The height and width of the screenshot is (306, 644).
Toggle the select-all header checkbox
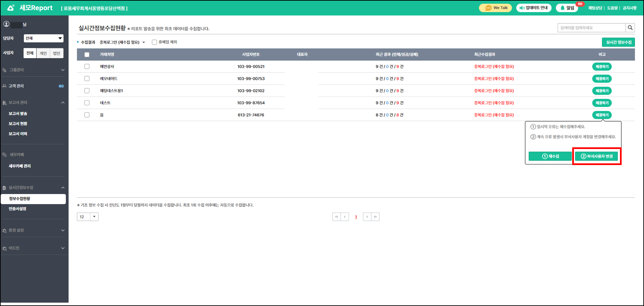pyautogui.click(x=87, y=54)
